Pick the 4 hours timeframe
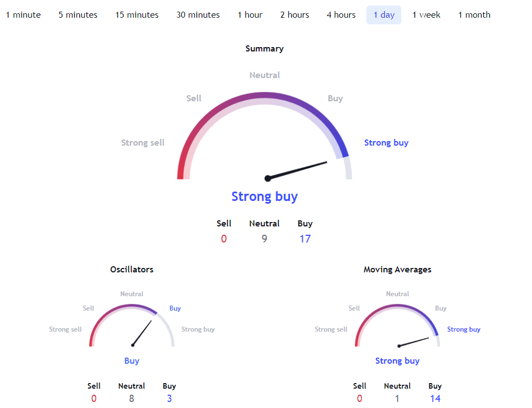This screenshot has width=532, height=408. pyautogui.click(x=342, y=15)
